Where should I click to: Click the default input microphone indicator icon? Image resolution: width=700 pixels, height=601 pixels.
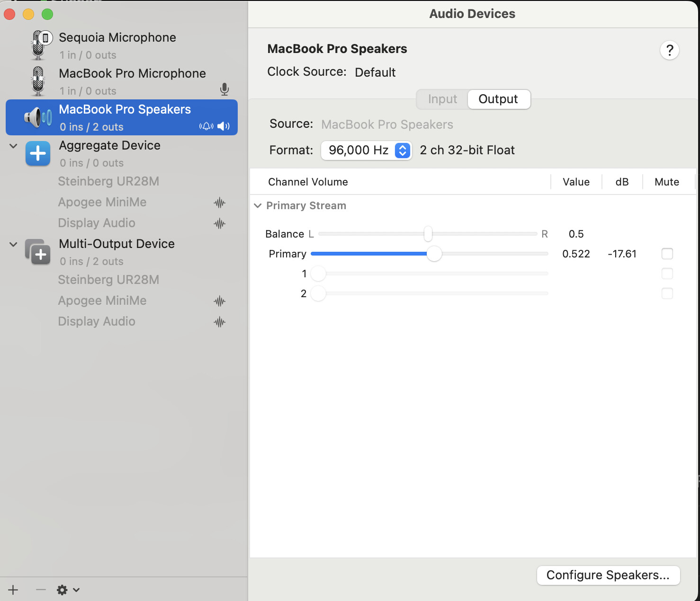point(224,89)
